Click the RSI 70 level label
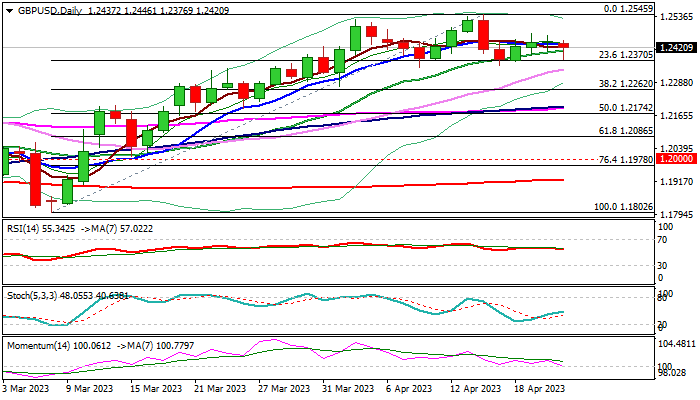The height and width of the screenshot is (400, 700). [662, 240]
